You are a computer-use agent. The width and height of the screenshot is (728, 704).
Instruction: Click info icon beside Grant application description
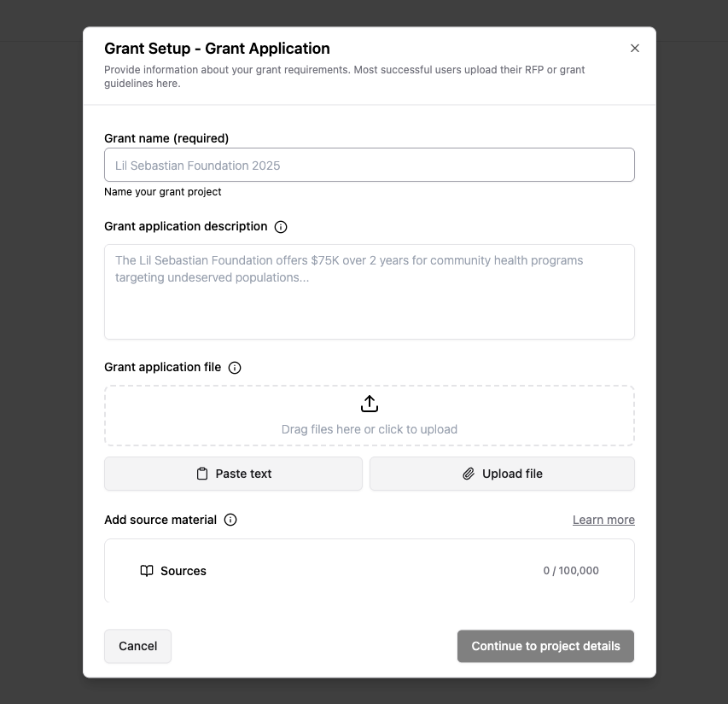point(281,227)
